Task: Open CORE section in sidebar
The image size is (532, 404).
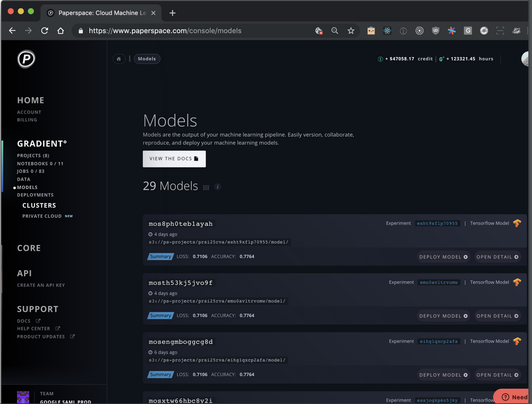Action: click(29, 248)
